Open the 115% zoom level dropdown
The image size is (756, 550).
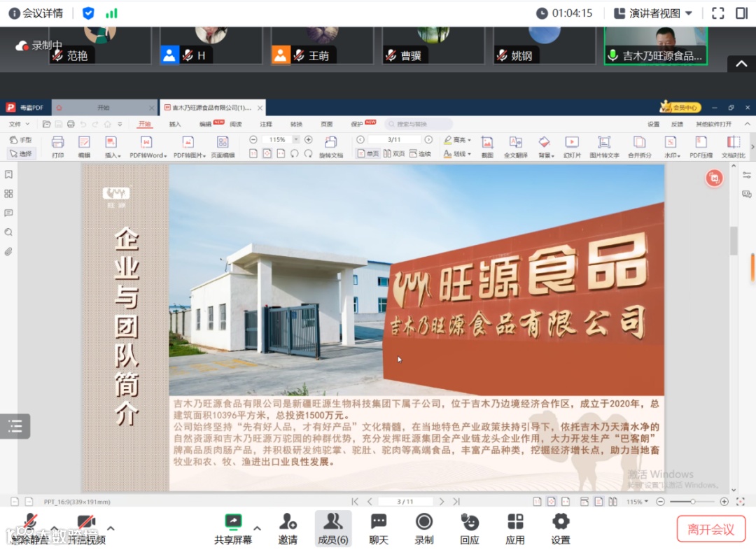point(296,139)
